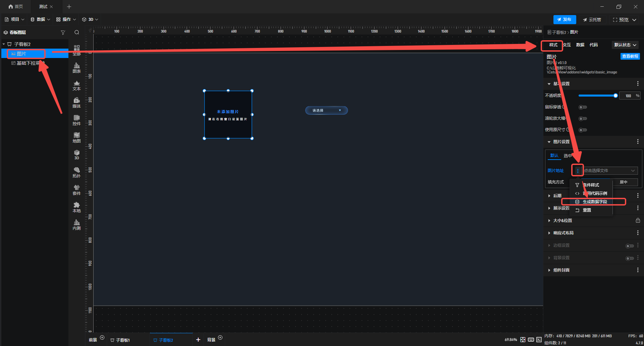Click the 不透明度 opacity slider handle

(x=615, y=96)
